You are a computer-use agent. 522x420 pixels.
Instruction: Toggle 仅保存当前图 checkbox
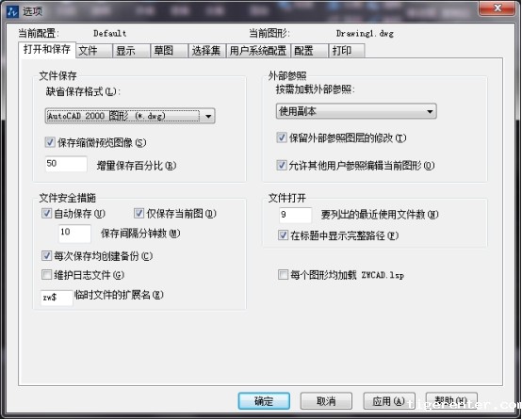(x=139, y=214)
